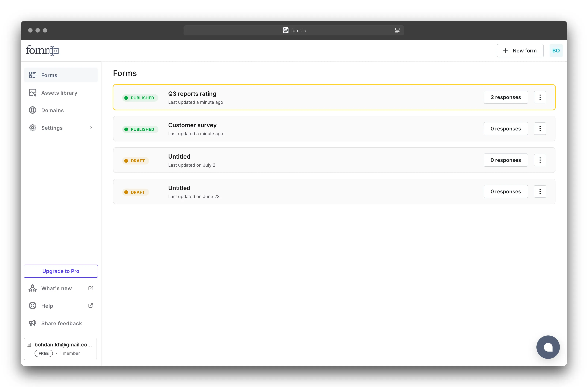
Task: Click Upgrade to Pro
Action: coord(61,271)
